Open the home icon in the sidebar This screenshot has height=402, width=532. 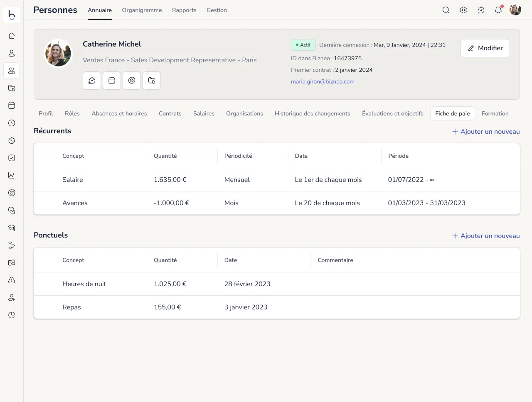point(12,36)
